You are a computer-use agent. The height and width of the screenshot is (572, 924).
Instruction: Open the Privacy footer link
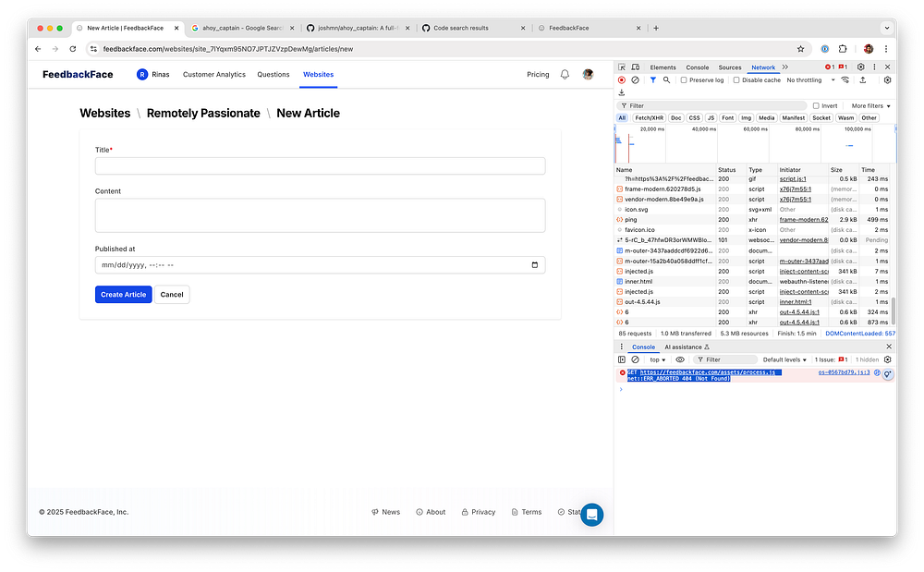point(478,512)
